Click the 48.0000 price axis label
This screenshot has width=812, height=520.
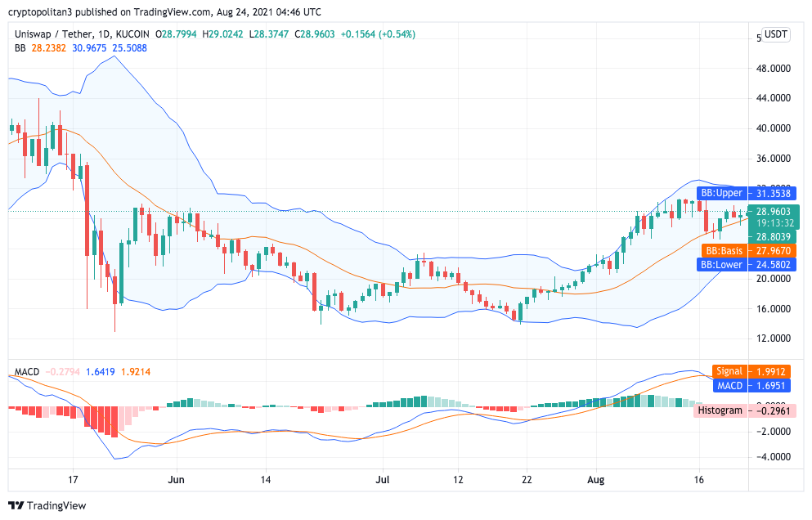(x=774, y=69)
